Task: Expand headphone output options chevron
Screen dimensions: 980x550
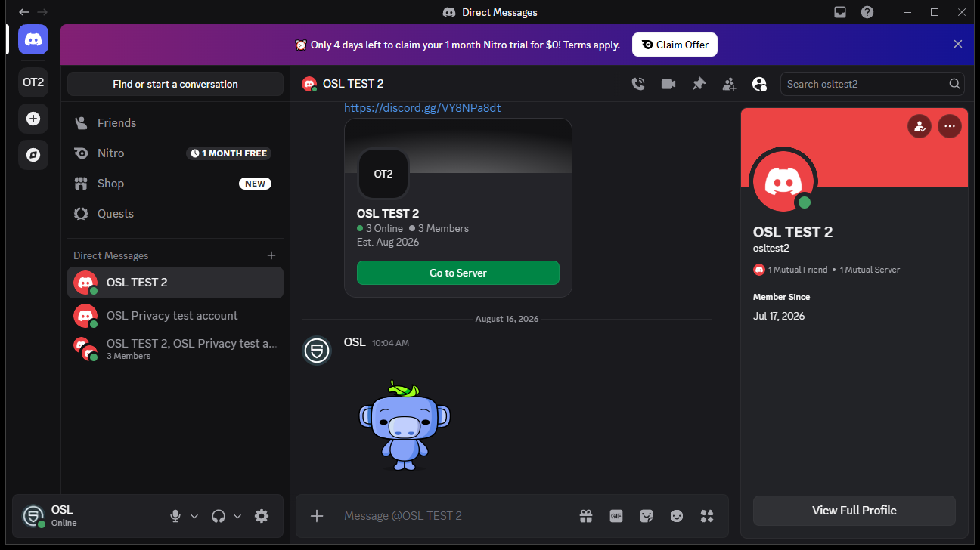Action: pos(237,516)
